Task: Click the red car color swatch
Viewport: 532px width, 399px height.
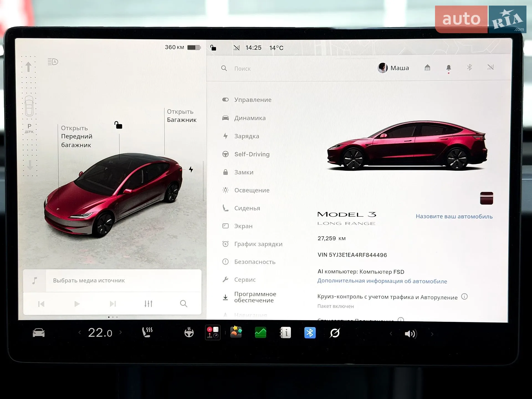Action: pos(486,198)
